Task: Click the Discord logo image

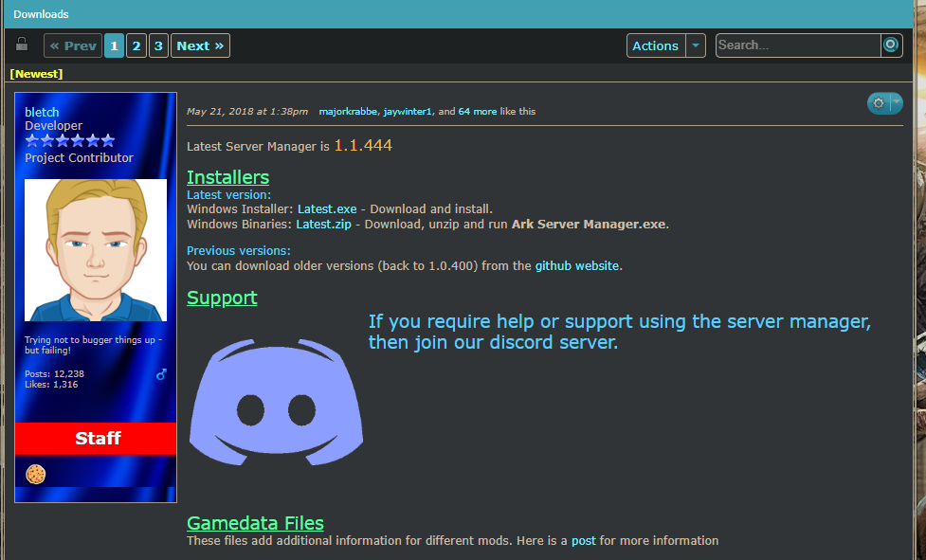Action: point(276,401)
